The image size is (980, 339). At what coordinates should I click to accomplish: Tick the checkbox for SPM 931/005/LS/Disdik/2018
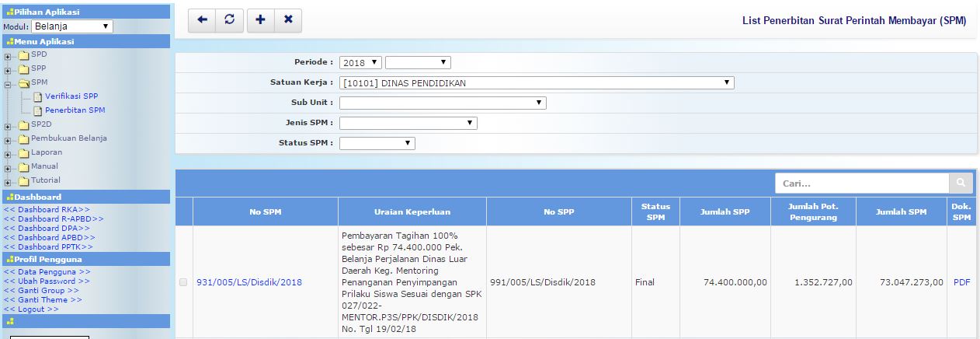coord(183,283)
